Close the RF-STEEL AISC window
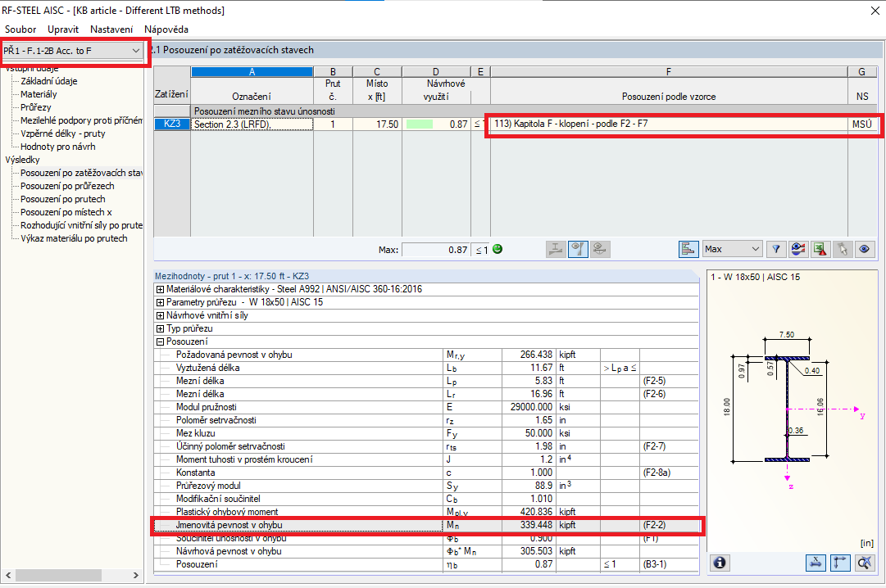The height and width of the screenshot is (588, 886). [875, 10]
